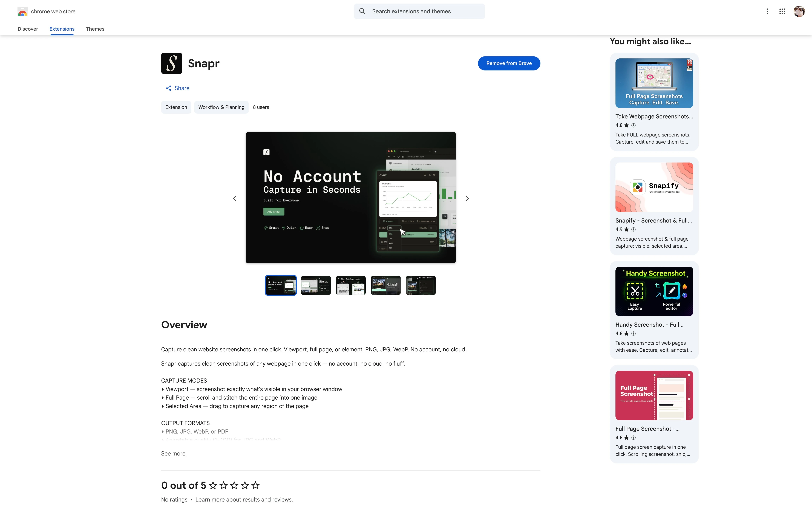Open the three-dot more options menu
Image resolution: width=812 pixels, height=507 pixels.
[767, 11]
